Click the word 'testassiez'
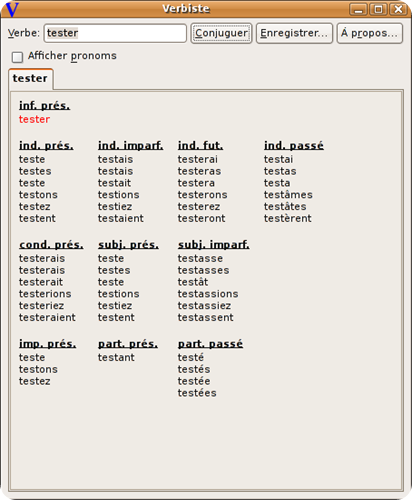The width and height of the screenshot is (412, 500). pyautogui.click(x=204, y=306)
